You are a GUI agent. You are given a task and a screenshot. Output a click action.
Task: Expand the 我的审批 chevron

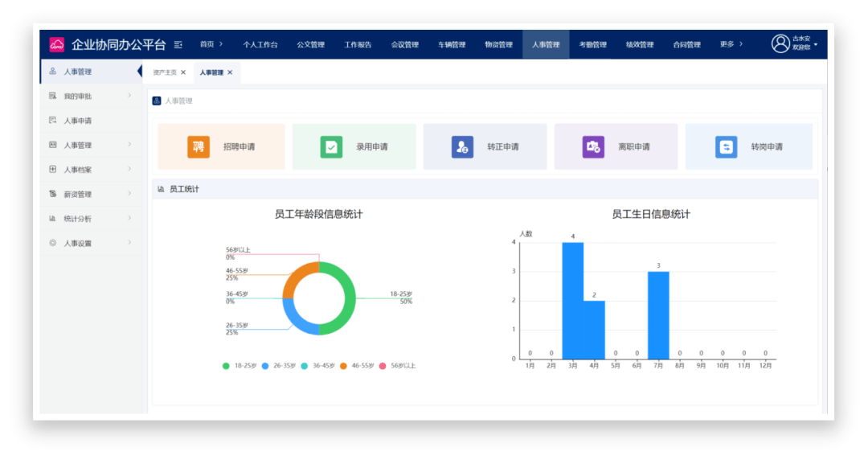[x=129, y=96]
